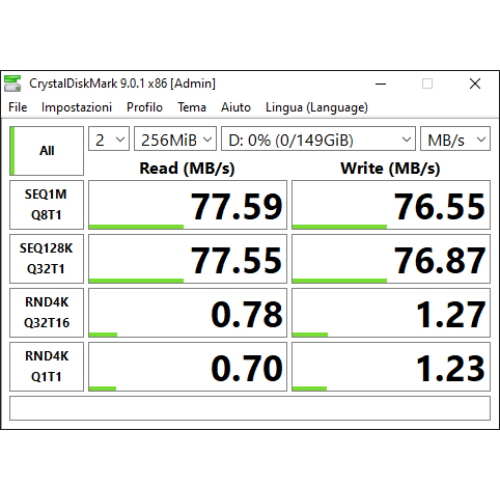Click the CrystalDiskMark app icon in title bar

(12, 83)
